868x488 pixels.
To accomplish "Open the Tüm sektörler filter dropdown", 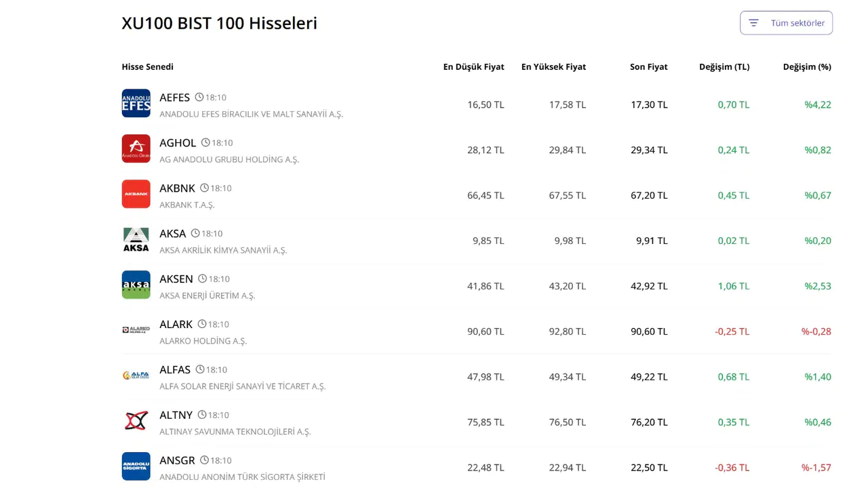I will tap(786, 23).
